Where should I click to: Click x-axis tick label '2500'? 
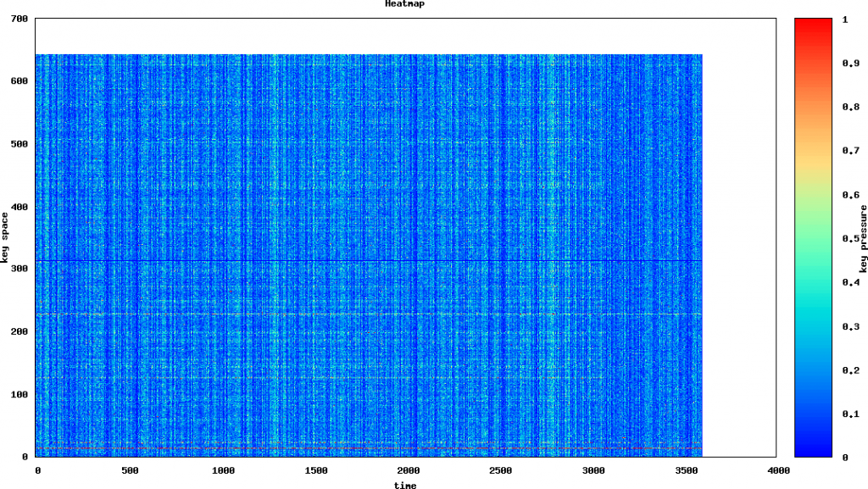tap(500, 470)
